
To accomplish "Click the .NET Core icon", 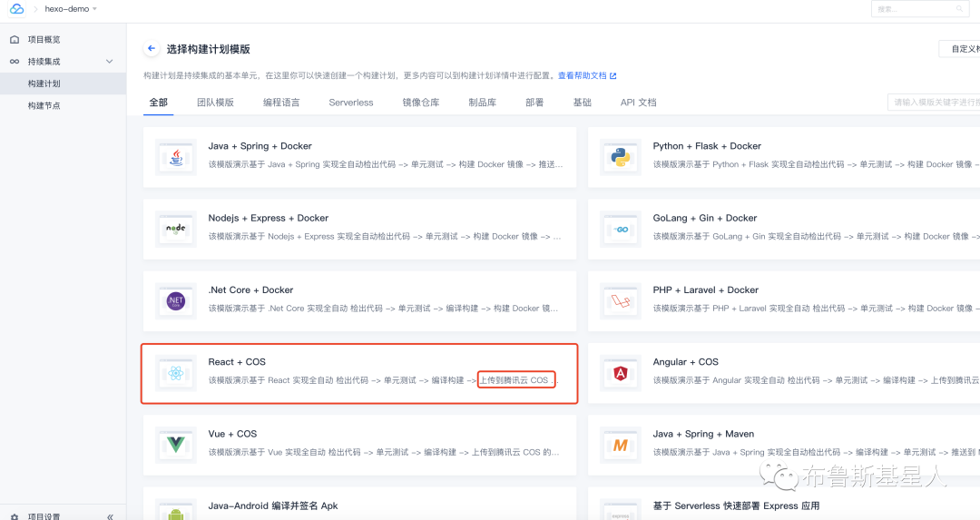I will 176,301.
